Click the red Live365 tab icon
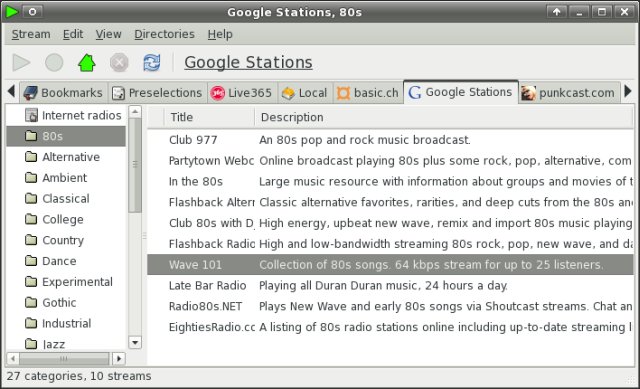This screenshot has width=640, height=389. click(x=218, y=93)
